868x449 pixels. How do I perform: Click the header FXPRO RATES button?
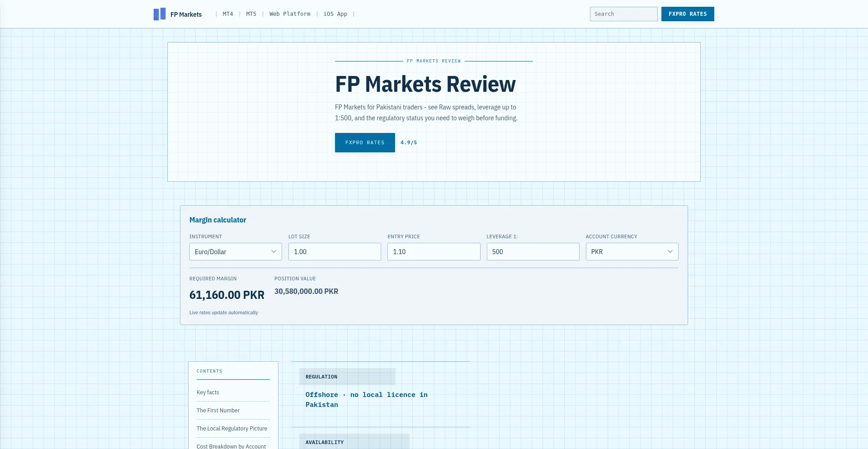pyautogui.click(x=688, y=14)
